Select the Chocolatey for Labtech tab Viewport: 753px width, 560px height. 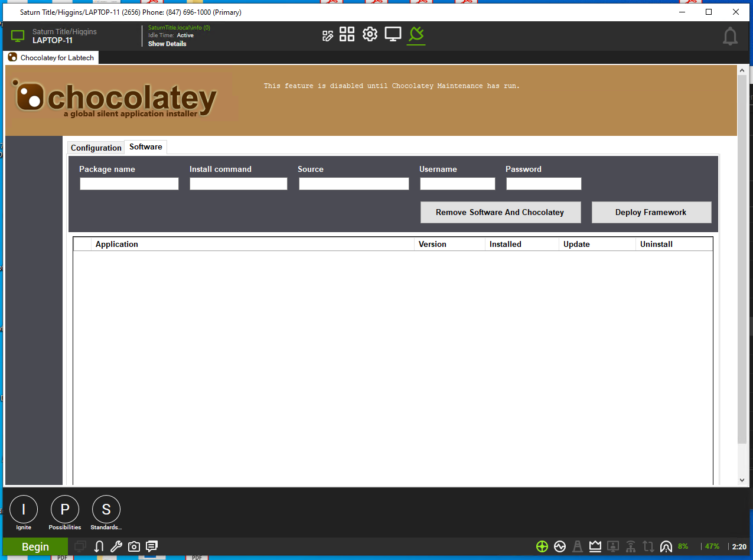click(51, 57)
